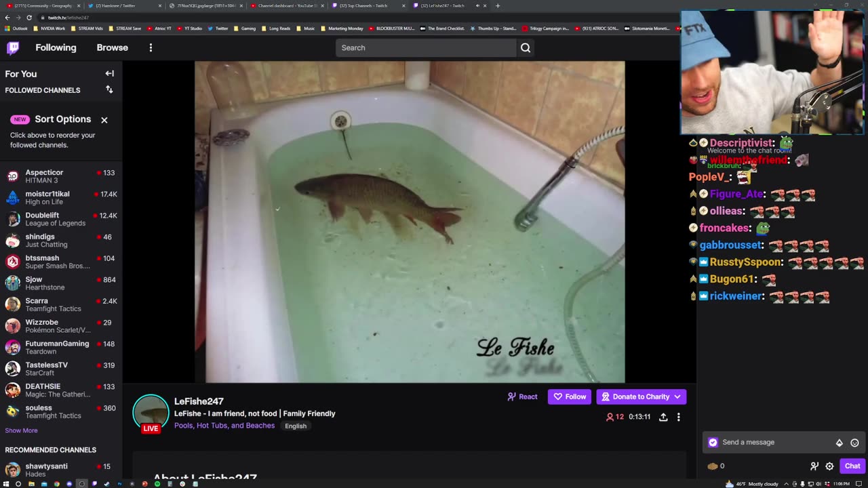
Task: Click the browser back arrow
Action: (x=7, y=18)
